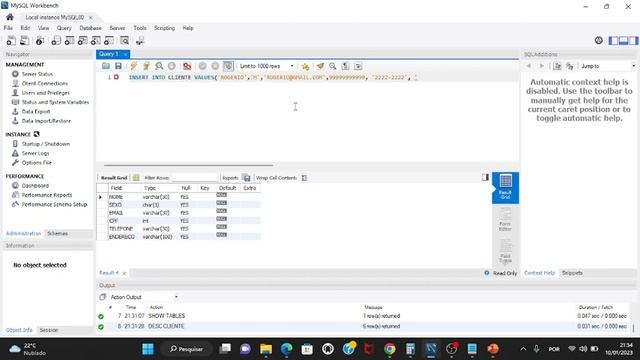Click the home screen icon

click(x=10, y=17)
